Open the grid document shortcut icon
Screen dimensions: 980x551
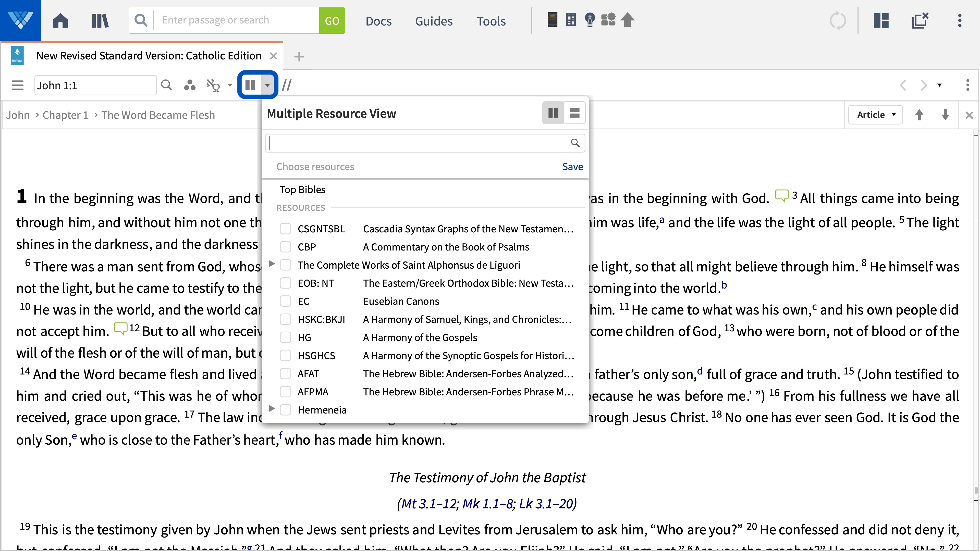click(x=571, y=20)
